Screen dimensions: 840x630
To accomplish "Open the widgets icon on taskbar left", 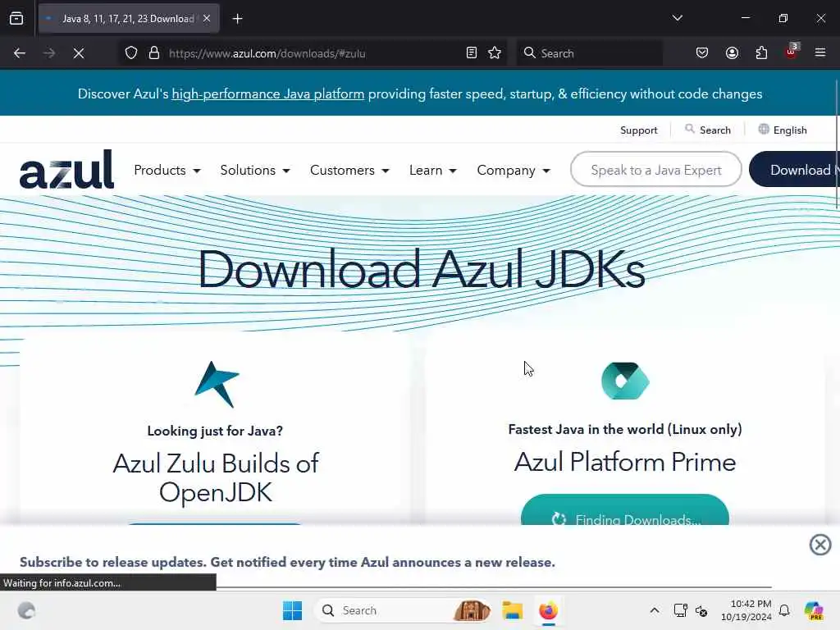I will pyautogui.click(x=26, y=610).
